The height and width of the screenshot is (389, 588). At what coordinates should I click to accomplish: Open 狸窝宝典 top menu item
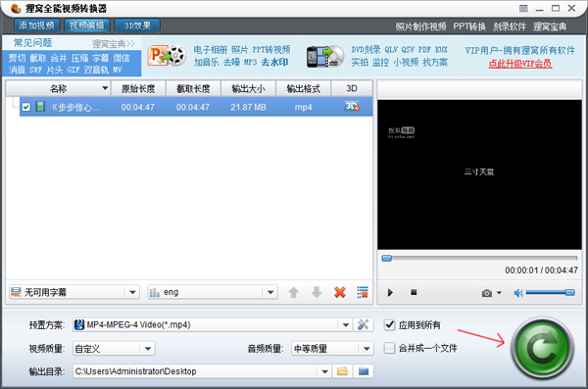tap(550, 26)
